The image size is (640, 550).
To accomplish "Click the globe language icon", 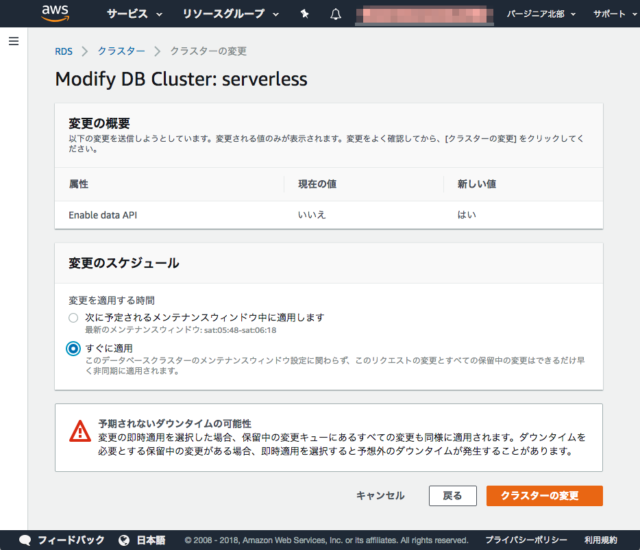I will coord(124,540).
